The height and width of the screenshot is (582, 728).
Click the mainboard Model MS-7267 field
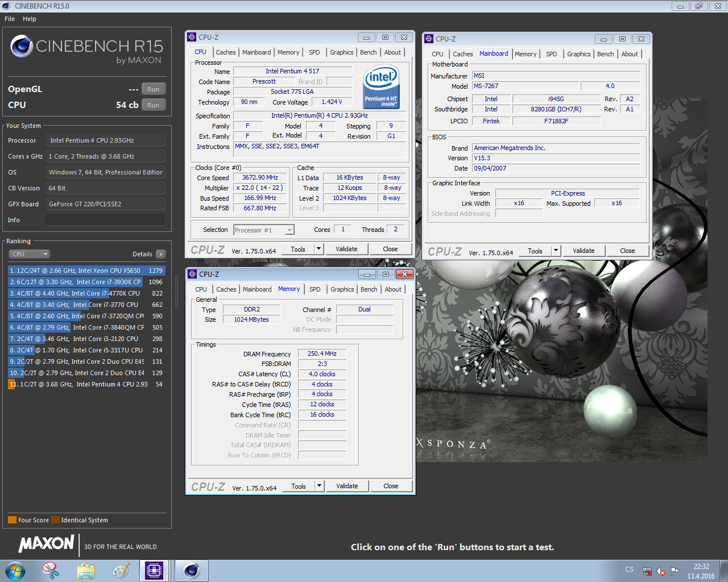point(526,86)
